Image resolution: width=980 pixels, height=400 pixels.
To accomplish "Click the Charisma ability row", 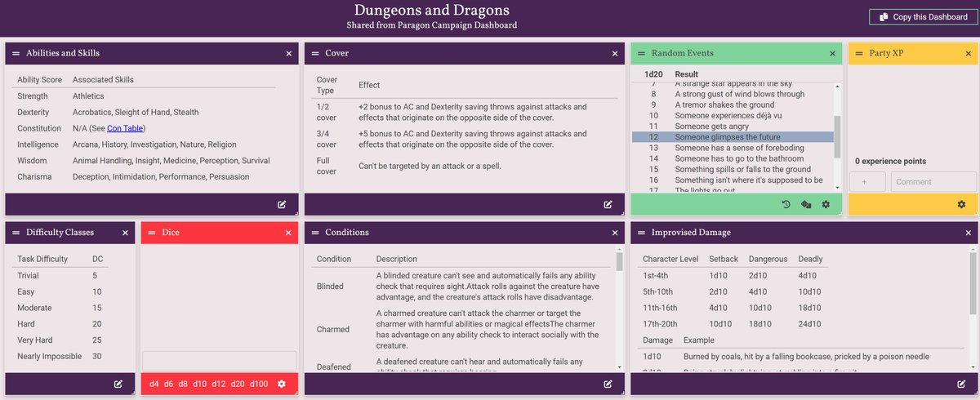I will [145, 176].
